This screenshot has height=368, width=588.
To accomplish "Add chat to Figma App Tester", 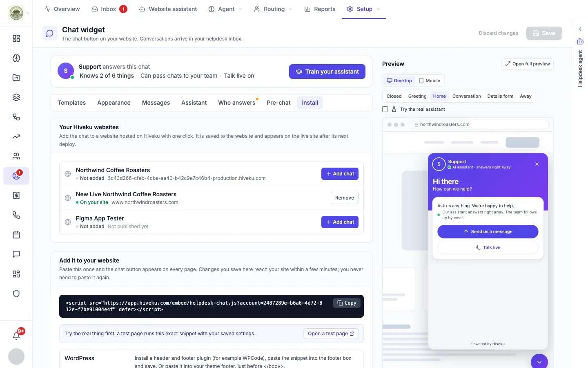I will pyautogui.click(x=340, y=222).
